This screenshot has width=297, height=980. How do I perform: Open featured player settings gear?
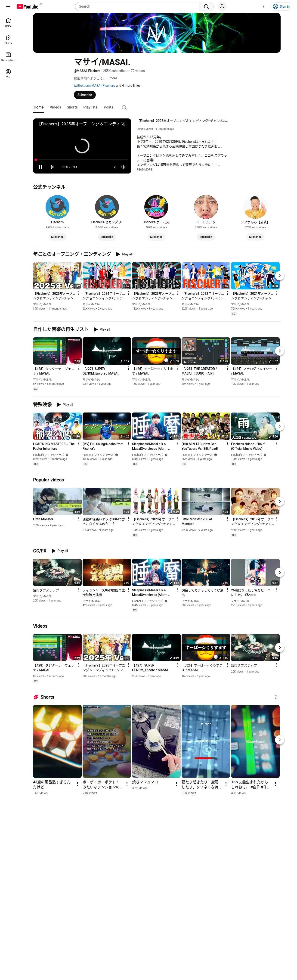click(123, 167)
